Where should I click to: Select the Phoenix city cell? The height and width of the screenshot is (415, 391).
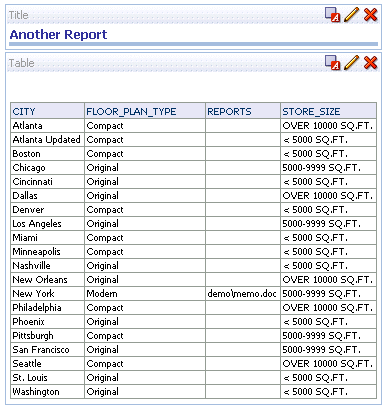[47, 322]
